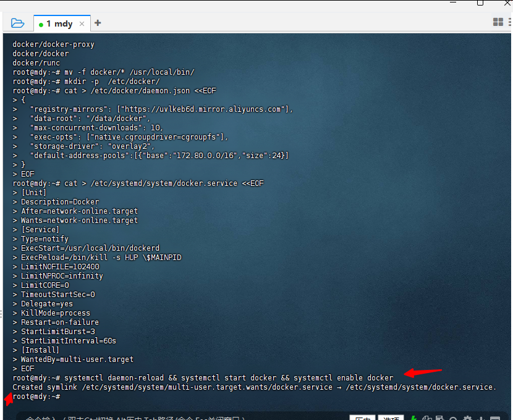Open the tile layout grid icon
Image resolution: width=513 pixels, height=420 pixels.
(498, 22)
